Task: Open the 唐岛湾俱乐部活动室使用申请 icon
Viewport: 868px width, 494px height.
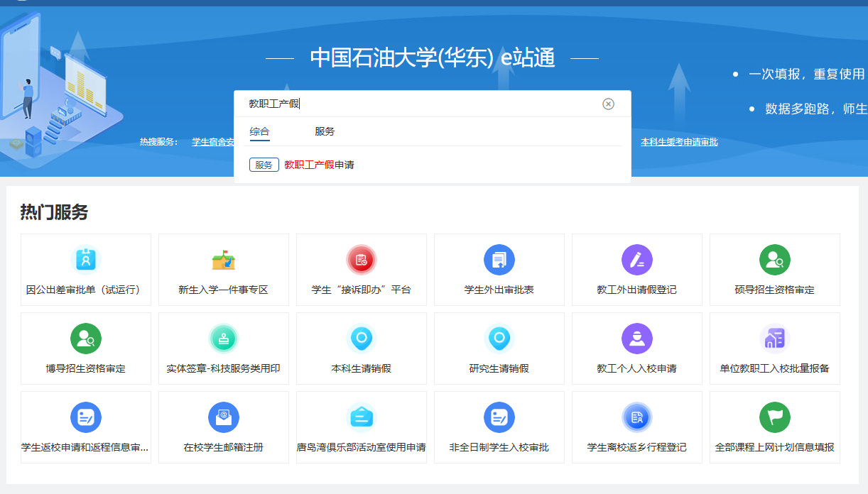Action: [x=362, y=417]
